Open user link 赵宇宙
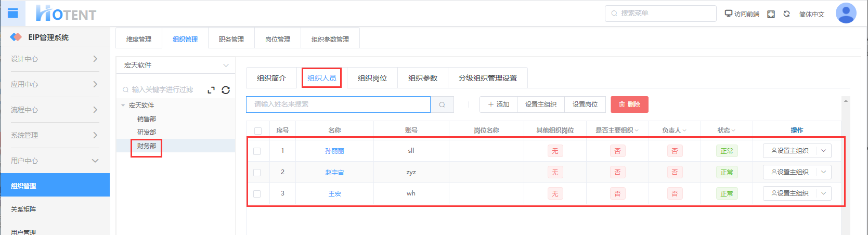 click(x=334, y=173)
